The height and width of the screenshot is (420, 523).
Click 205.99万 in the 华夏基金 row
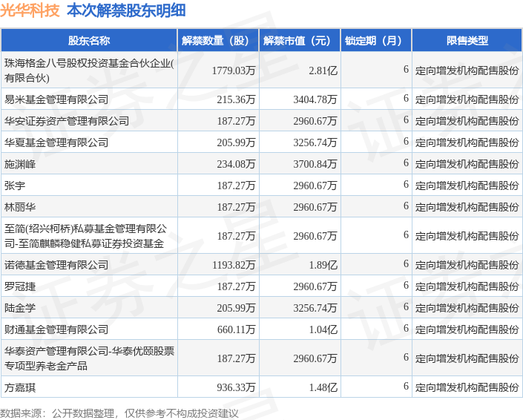236,142
